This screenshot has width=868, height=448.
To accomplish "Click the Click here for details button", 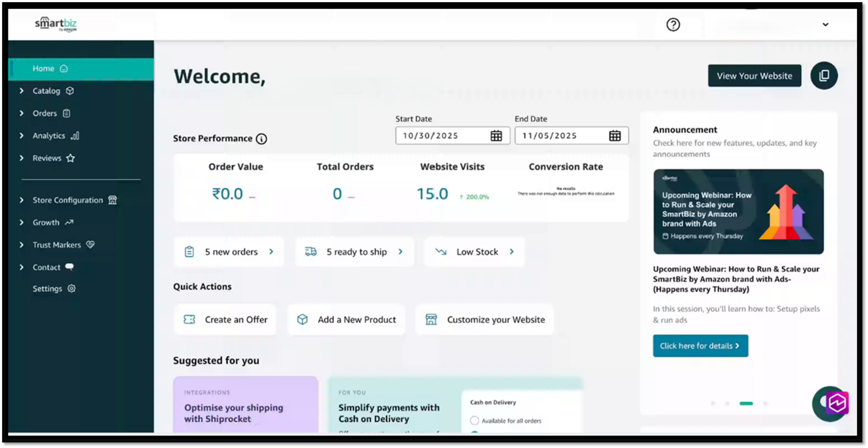I will (700, 346).
